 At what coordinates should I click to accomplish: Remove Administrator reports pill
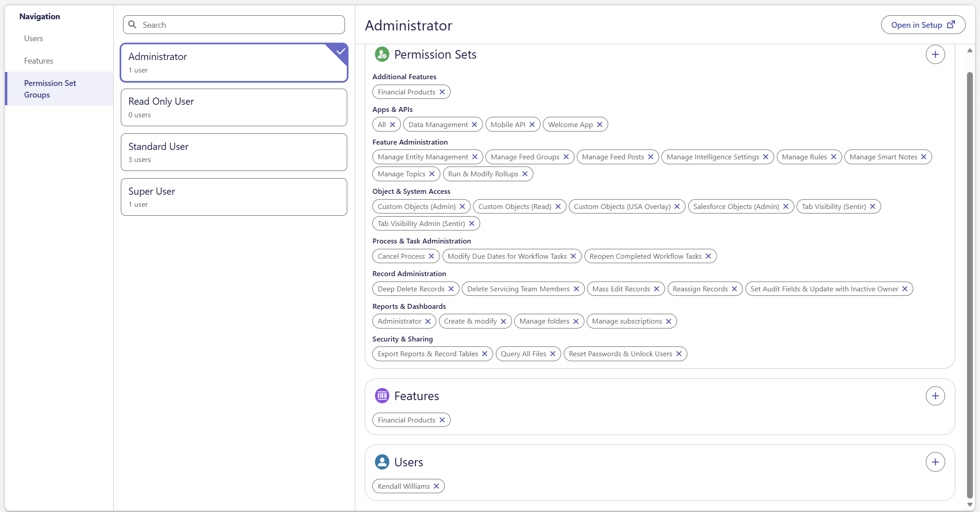click(428, 321)
